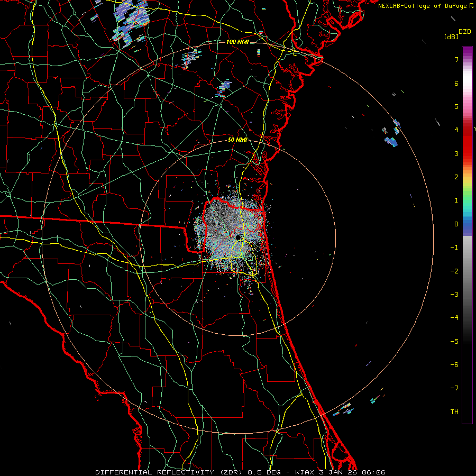This screenshot has width=476, height=476.
Task: Click the "3" value on the color scale
Action: click(x=456, y=153)
